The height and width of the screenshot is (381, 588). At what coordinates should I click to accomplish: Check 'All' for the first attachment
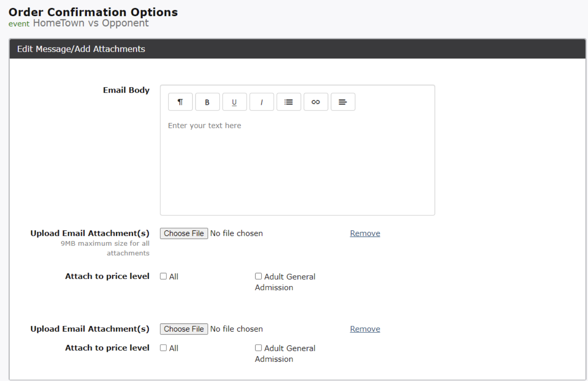click(x=163, y=276)
